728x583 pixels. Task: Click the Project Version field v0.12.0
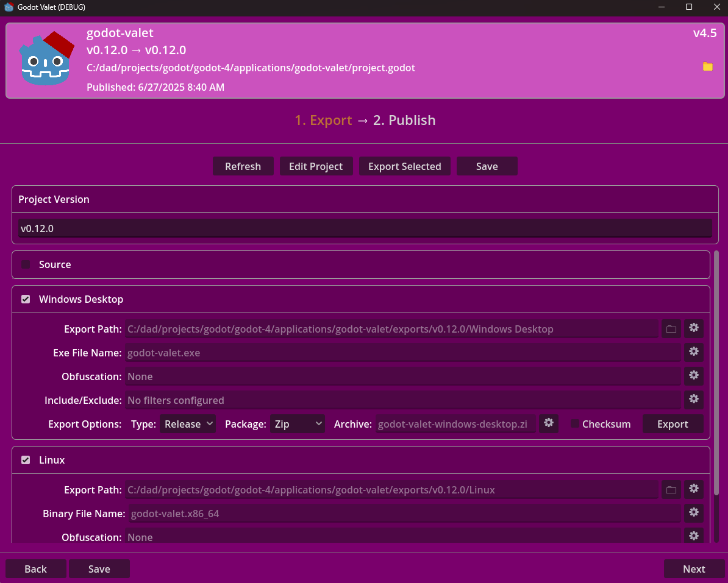(365, 228)
